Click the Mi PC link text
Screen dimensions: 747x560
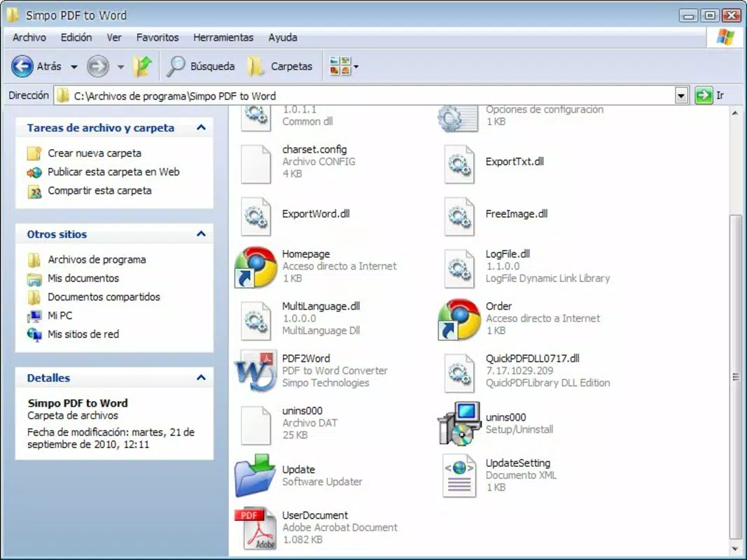click(60, 315)
